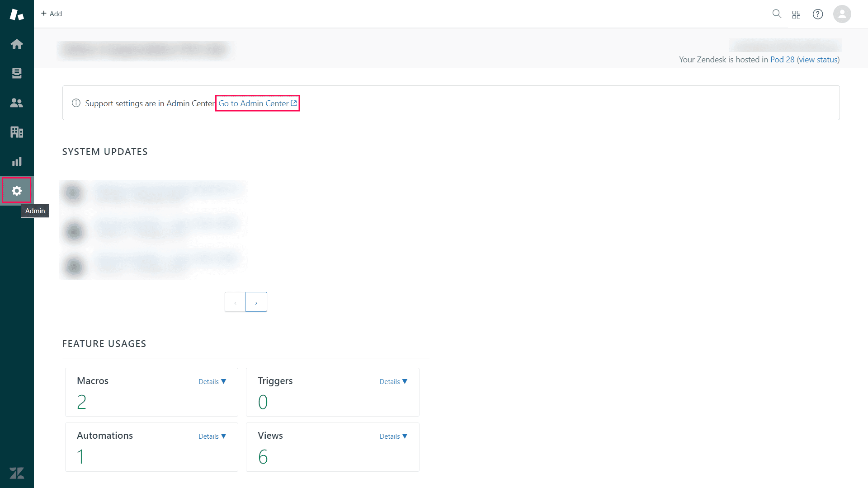
Task: Open the Go to Admin Center link
Action: (x=257, y=103)
